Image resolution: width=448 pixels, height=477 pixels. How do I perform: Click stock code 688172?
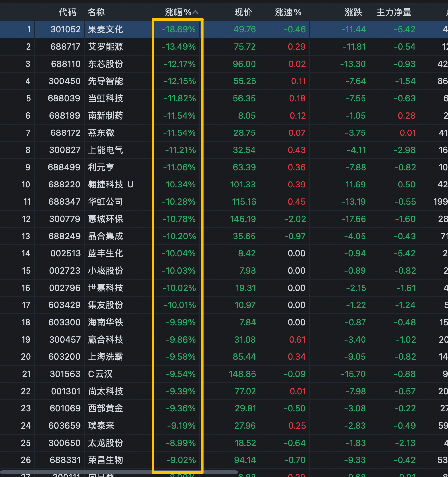[x=65, y=133]
